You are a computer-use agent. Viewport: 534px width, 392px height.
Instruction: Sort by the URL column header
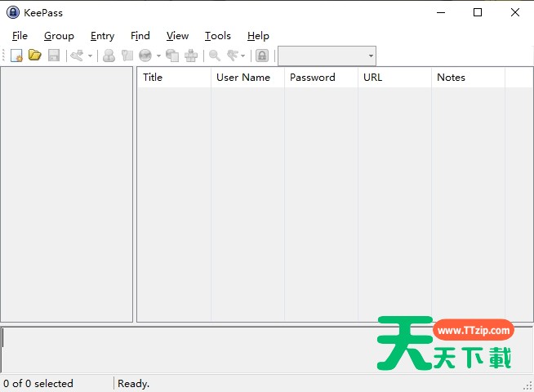(394, 78)
